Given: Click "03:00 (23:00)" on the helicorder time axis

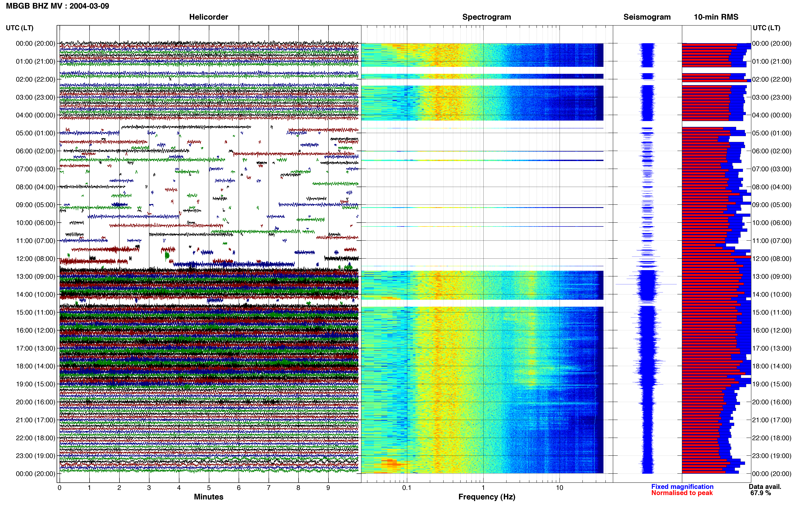Looking at the screenshot, I should [36, 97].
